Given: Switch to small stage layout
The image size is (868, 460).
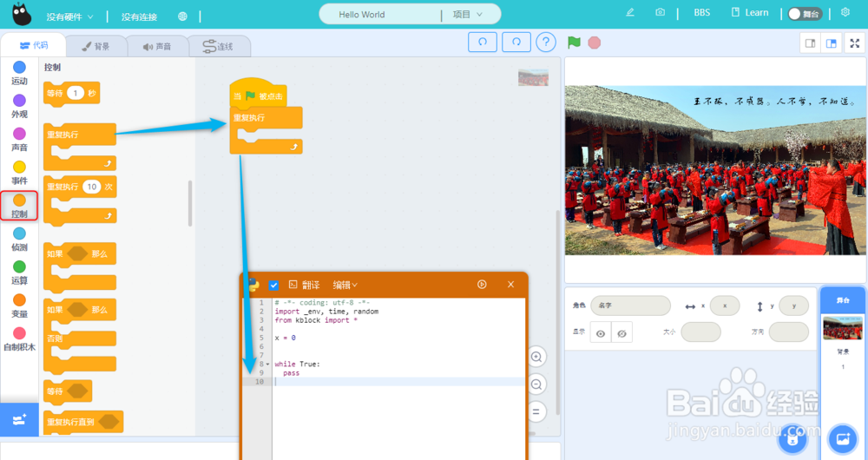Looking at the screenshot, I should [811, 43].
